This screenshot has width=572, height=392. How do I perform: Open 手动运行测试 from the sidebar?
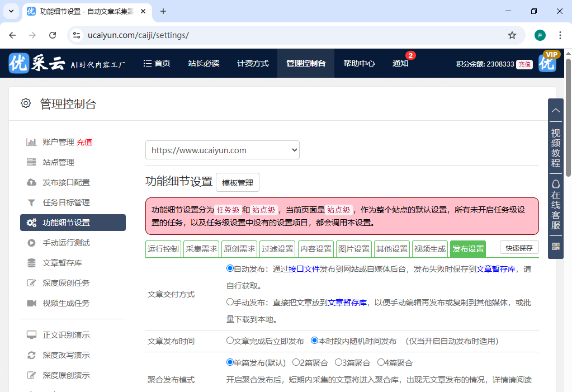pyautogui.click(x=66, y=243)
